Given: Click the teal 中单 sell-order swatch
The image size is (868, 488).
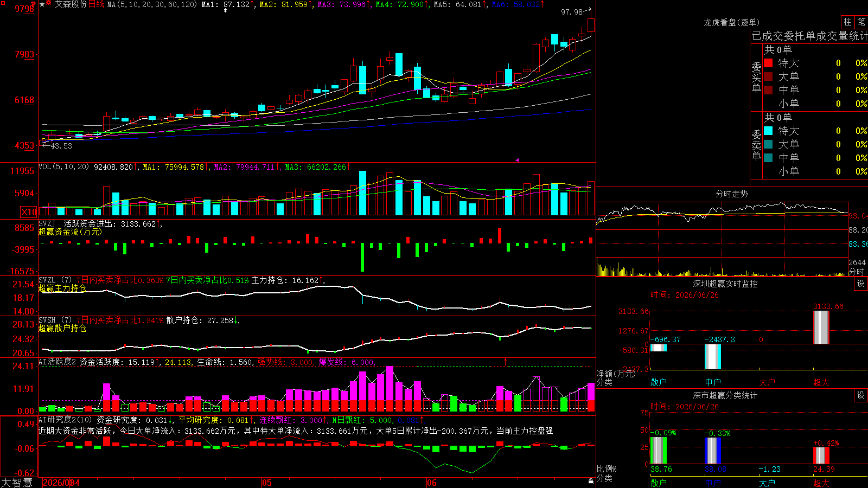Looking at the screenshot, I should click(768, 158).
